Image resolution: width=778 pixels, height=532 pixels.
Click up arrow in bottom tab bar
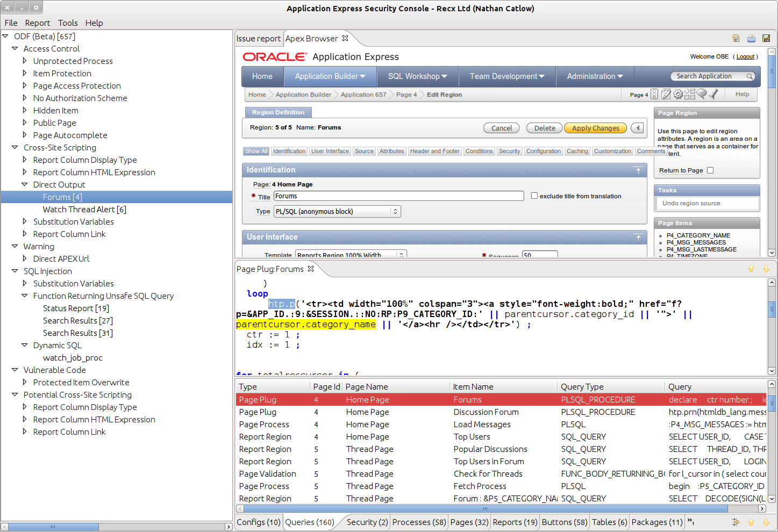[x=751, y=522]
